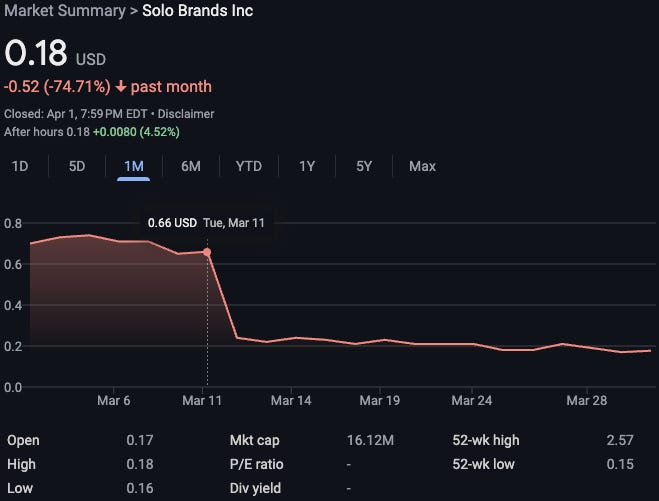Click the Mar 14 axis label
The image size is (659, 501).
pyautogui.click(x=291, y=401)
